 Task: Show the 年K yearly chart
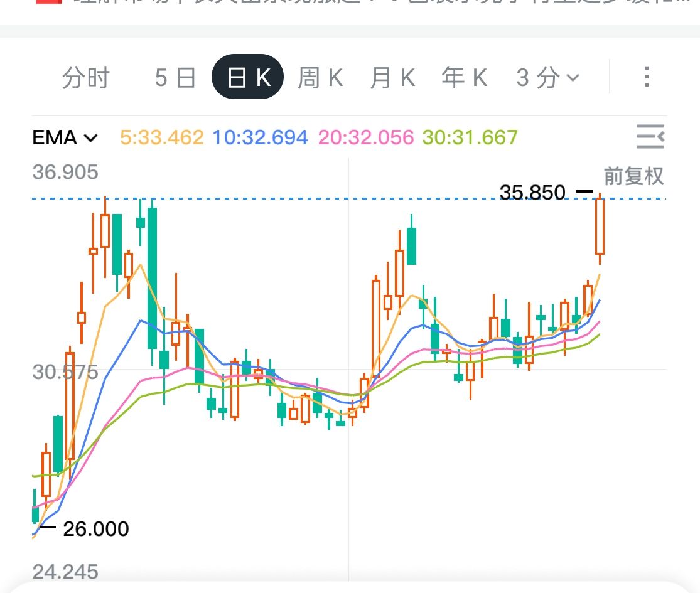click(x=465, y=78)
